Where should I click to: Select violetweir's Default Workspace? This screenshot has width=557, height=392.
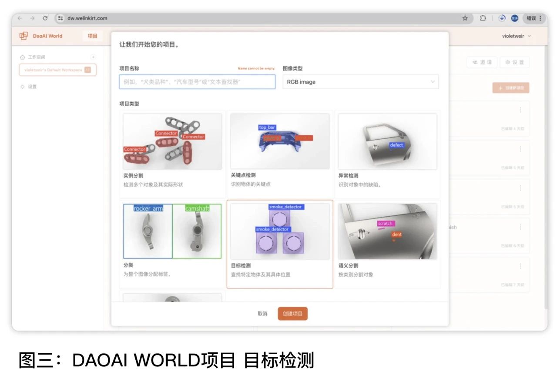tap(57, 70)
